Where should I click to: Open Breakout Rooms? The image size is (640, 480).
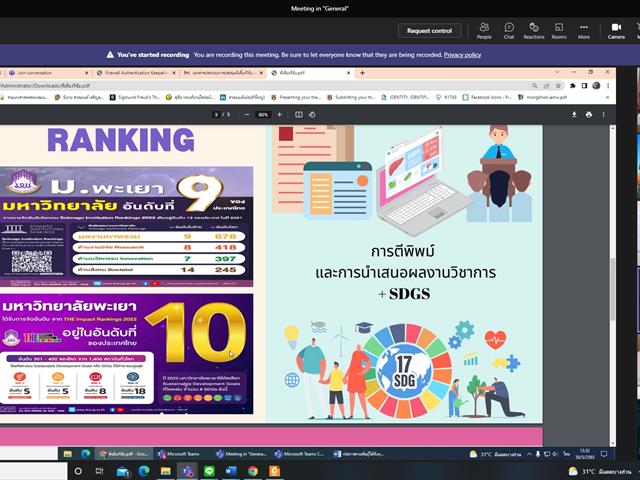pyautogui.click(x=559, y=31)
